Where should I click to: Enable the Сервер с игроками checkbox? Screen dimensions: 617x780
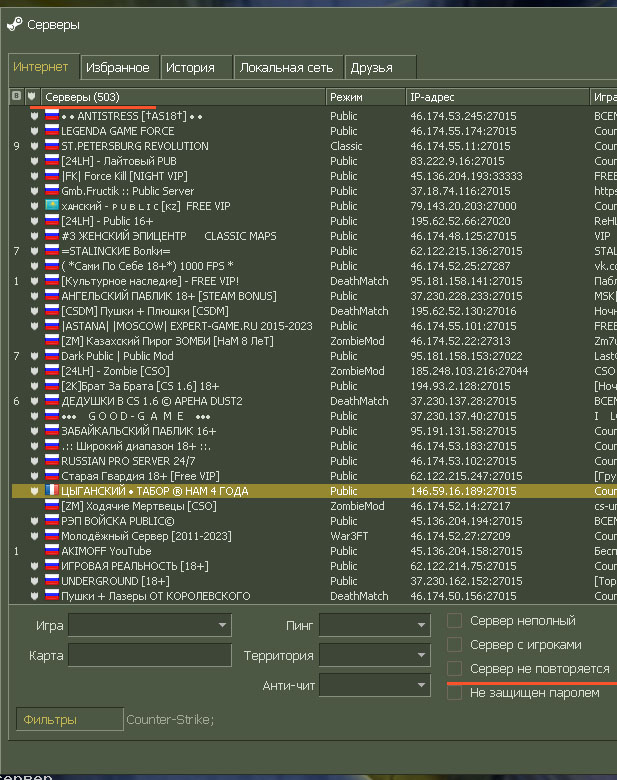(454, 644)
